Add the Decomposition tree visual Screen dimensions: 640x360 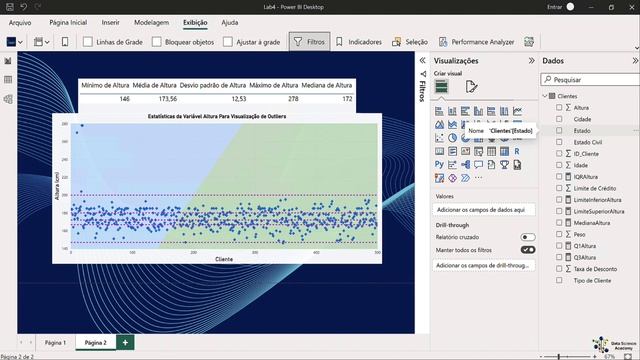[x=465, y=164]
